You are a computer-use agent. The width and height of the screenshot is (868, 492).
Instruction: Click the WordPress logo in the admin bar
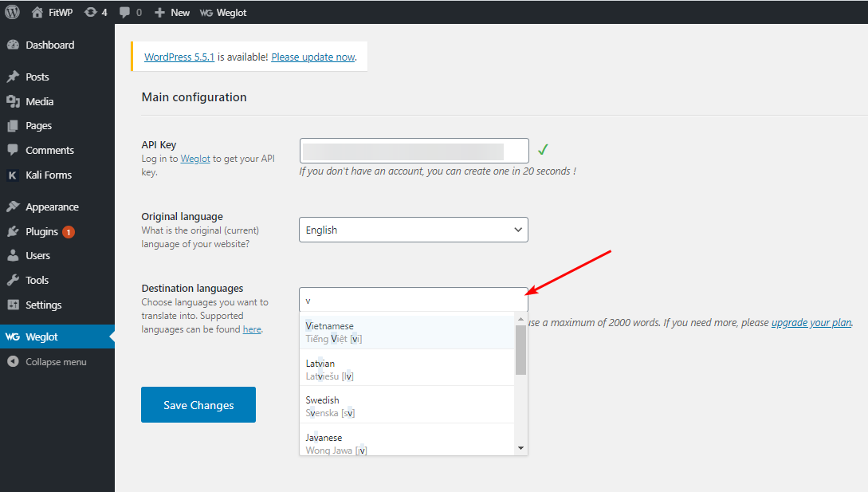point(11,12)
